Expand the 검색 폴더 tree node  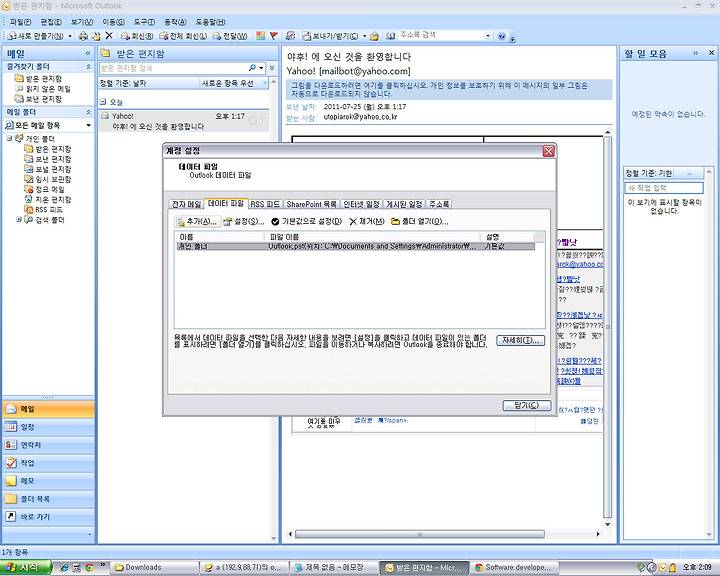pos(19,220)
